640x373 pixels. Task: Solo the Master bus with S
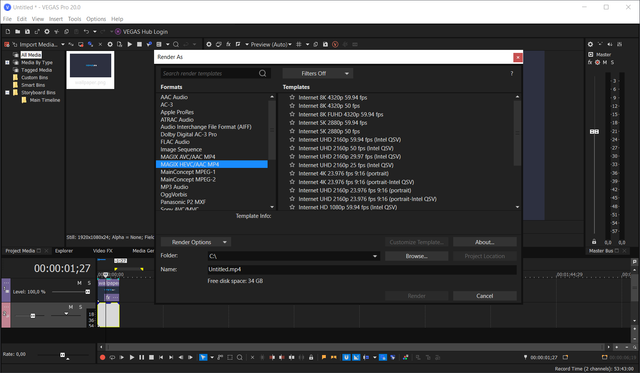[x=612, y=62]
